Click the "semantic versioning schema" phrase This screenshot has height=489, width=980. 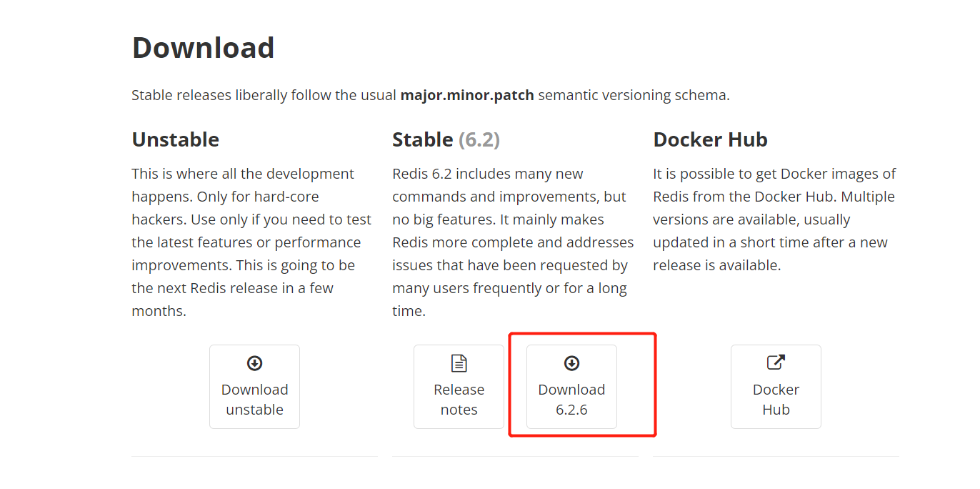click(x=634, y=95)
